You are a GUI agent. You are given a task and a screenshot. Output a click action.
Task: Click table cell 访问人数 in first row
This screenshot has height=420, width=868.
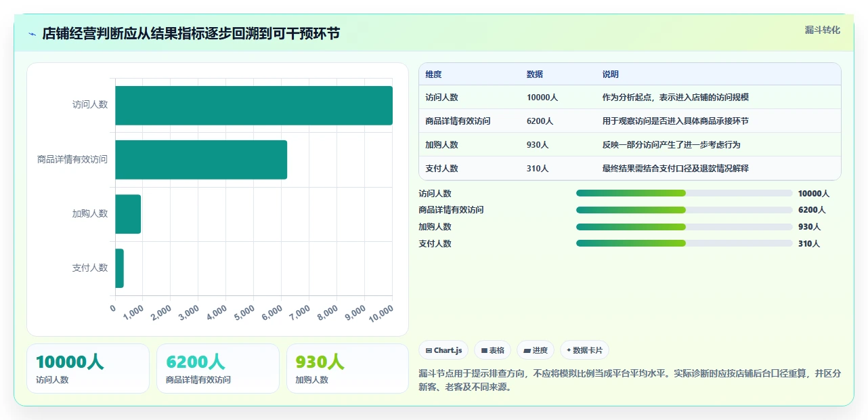coord(442,98)
